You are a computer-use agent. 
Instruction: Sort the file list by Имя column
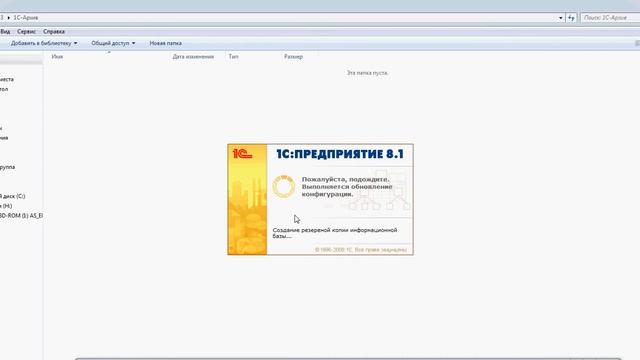57,57
